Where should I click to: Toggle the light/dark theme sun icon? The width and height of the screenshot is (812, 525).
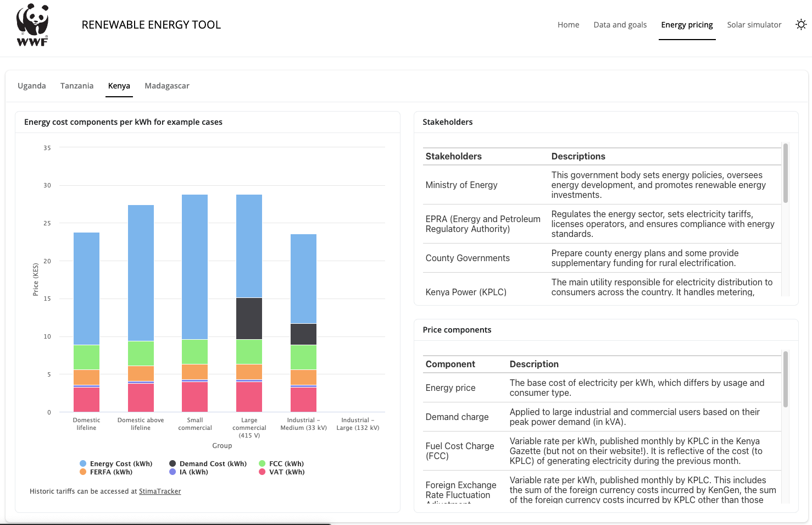click(x=801, y=25)
